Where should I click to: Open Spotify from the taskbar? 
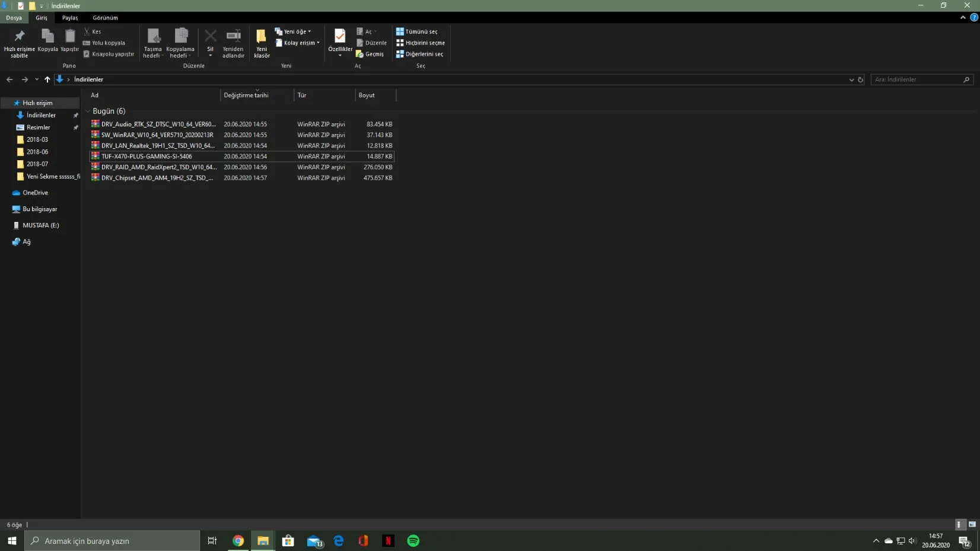413,541
